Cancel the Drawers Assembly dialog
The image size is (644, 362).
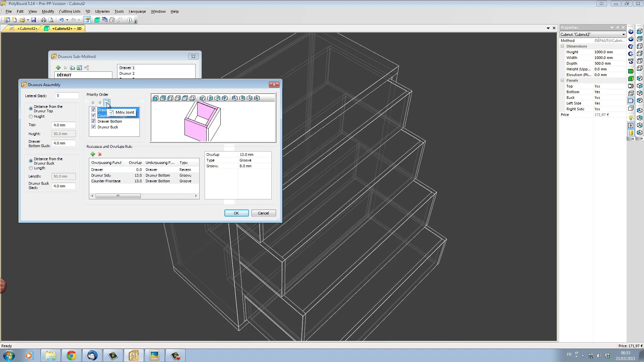(264, 213)
